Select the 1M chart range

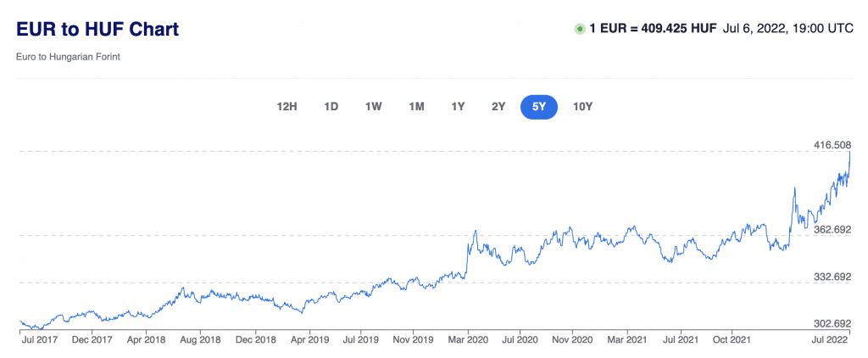(x=416, y=106)
